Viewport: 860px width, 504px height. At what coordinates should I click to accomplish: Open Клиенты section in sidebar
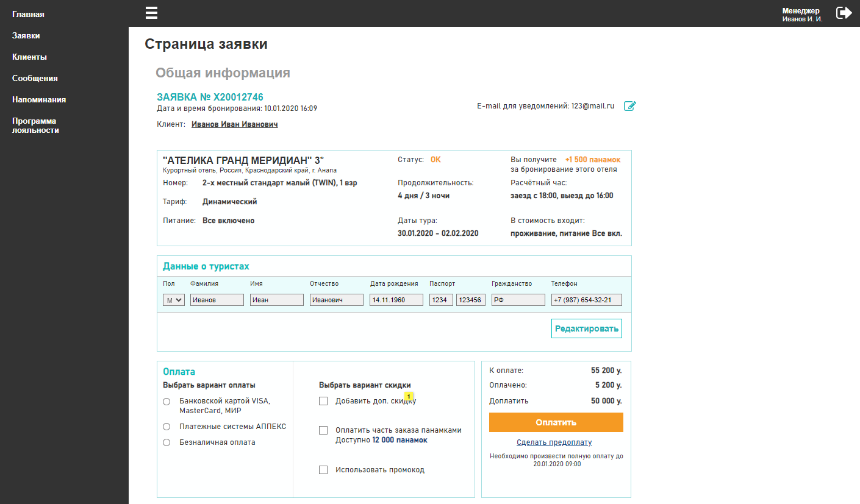click(x=29, y=57)
